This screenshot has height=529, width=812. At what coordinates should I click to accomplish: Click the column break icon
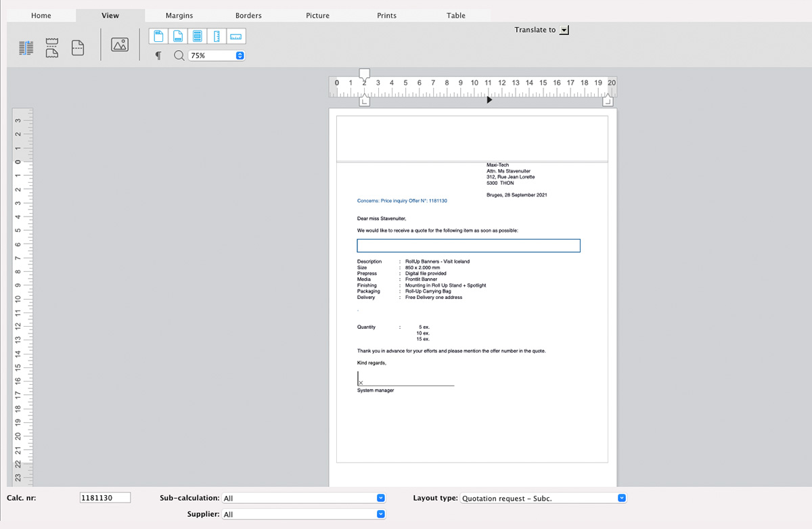pos(26,48)
